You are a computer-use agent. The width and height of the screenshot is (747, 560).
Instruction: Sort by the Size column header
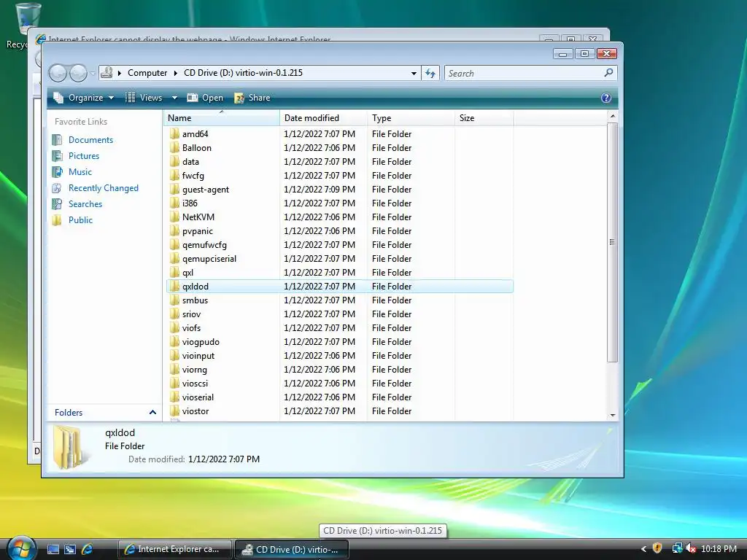point(484,118)
